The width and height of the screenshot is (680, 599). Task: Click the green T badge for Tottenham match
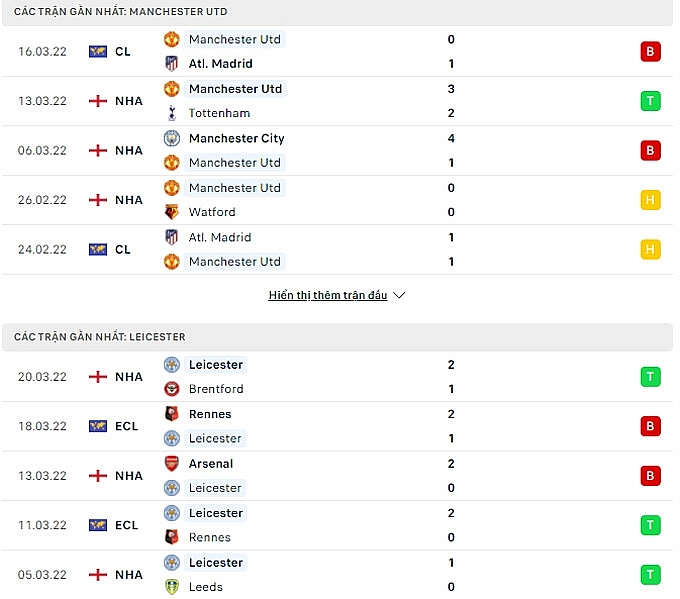point(650,101)
